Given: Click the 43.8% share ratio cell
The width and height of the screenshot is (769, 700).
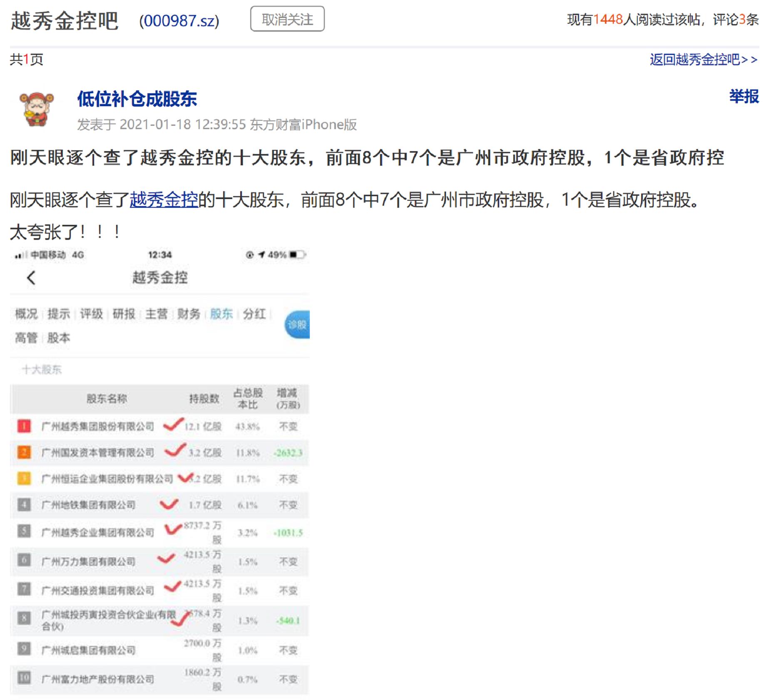Looking at the screenshot, I should [x=248, y=426].
